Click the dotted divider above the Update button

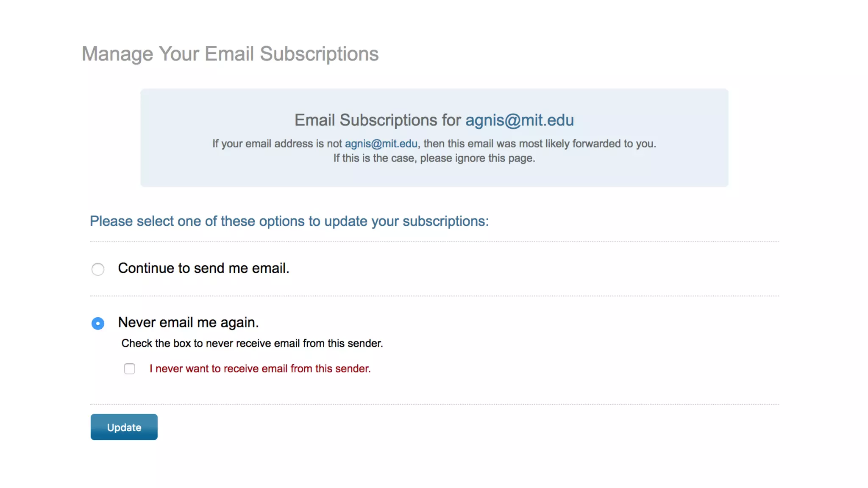pos(434,405)
